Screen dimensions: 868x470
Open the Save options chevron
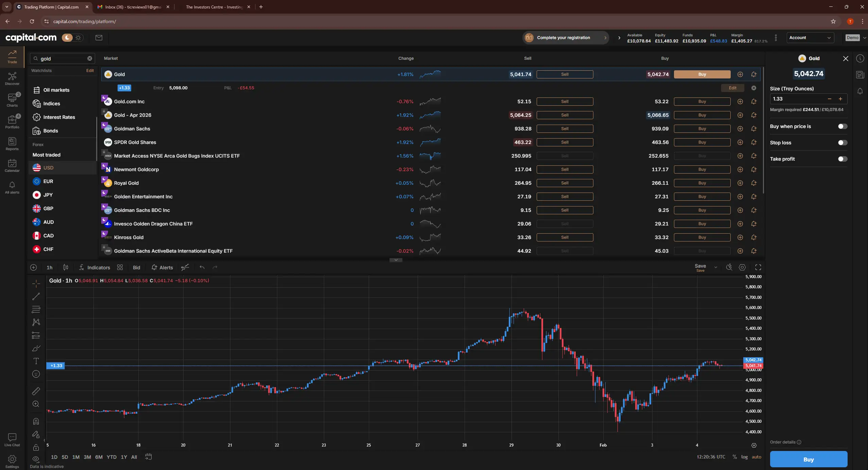coord(715,267)
